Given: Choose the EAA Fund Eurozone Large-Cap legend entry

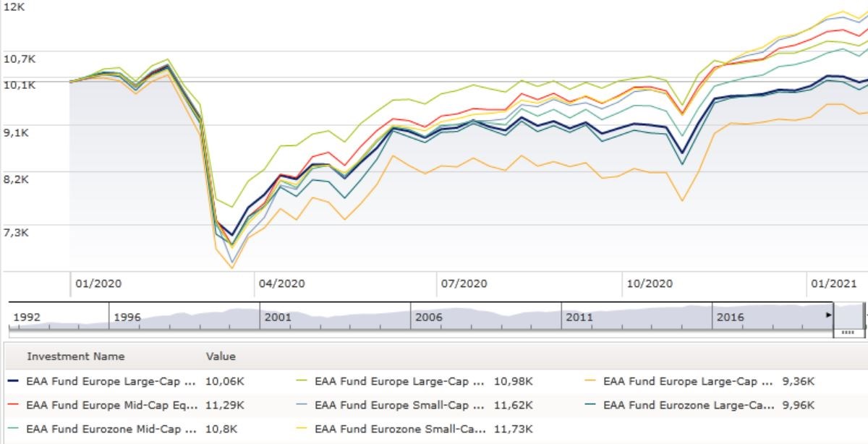Looking at the screenshot, I should tap(689, 405).
